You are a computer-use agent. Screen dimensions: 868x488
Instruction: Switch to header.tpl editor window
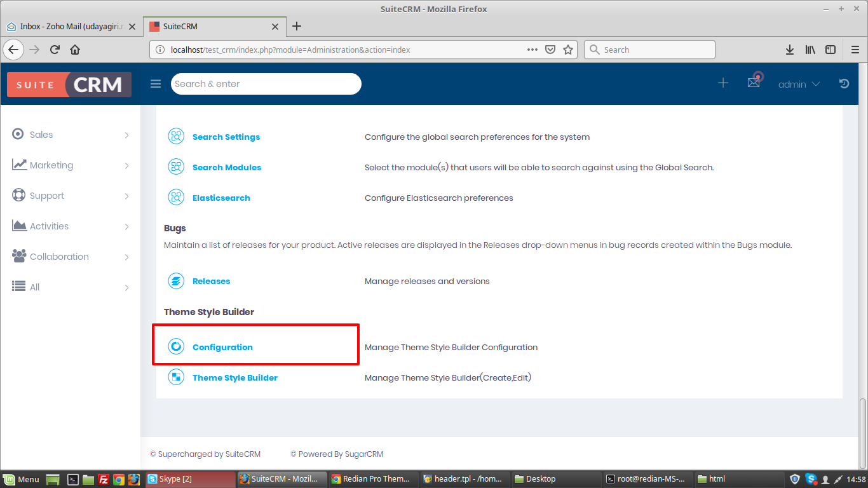[x=465, y=479]
